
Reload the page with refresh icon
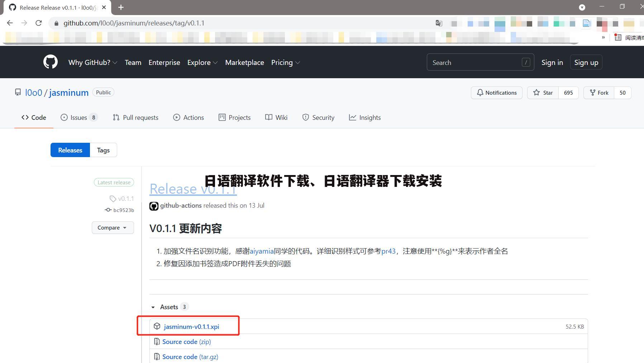click(39, 23)
